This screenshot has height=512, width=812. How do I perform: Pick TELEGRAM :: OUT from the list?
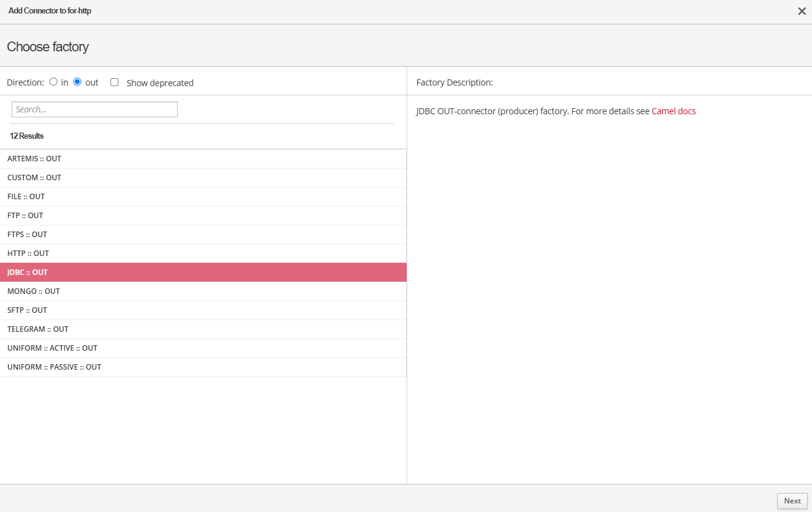point(38,329)
